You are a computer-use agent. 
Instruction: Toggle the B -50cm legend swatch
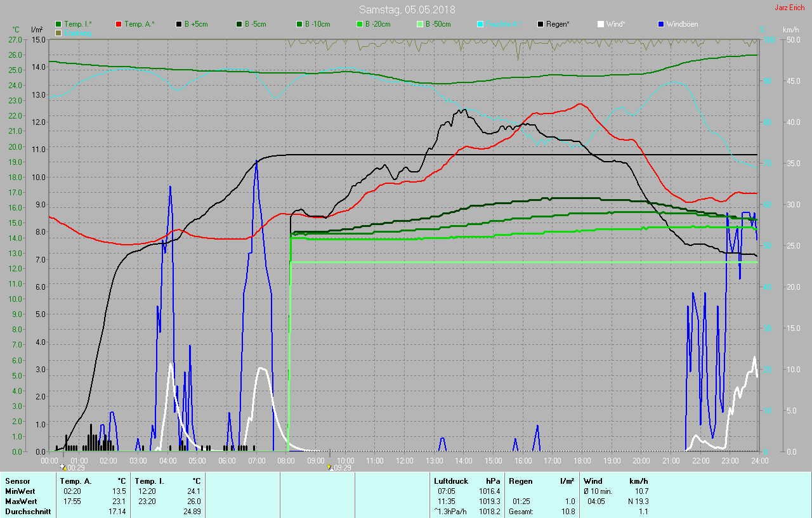pyautogui.click(x=420, y=24)
